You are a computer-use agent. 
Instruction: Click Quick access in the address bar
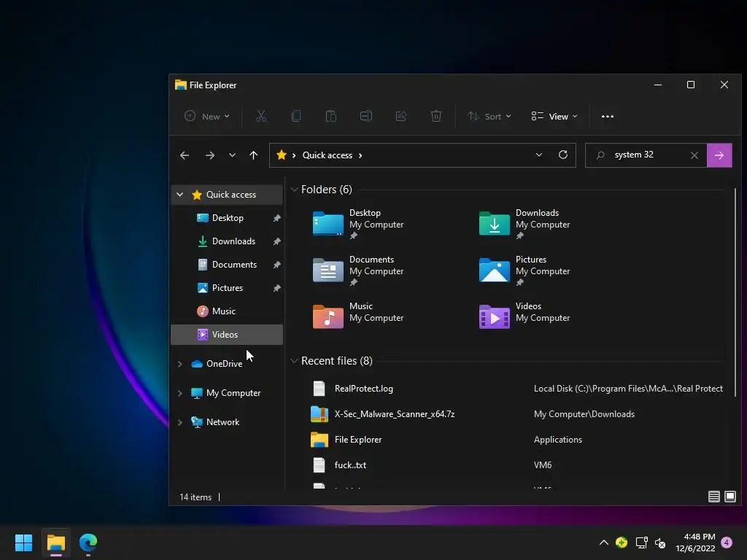click(x=328, y=155)
